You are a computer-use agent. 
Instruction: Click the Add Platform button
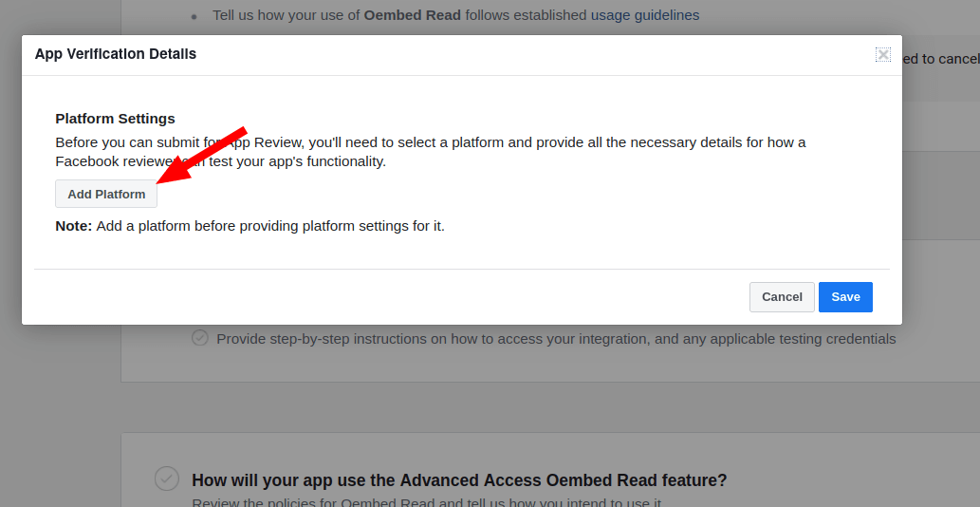coord(106,194)
